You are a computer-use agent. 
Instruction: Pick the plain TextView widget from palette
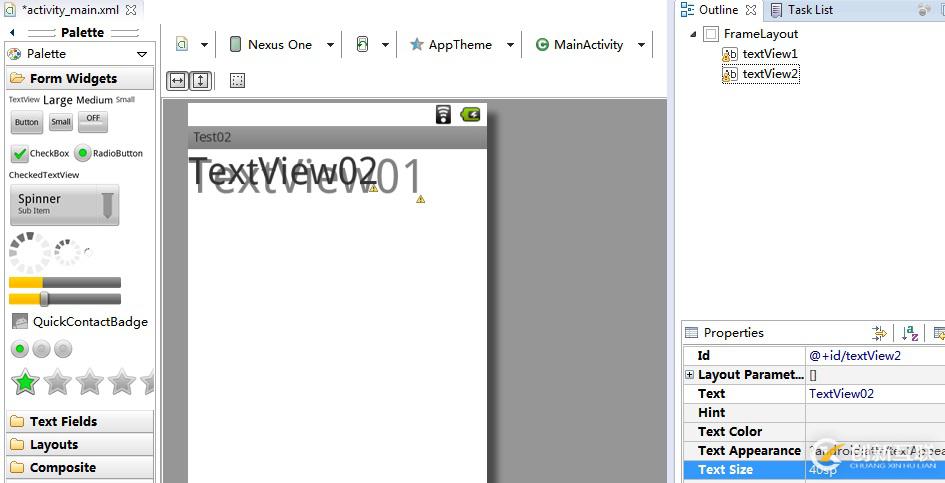[x=24, y=99]
